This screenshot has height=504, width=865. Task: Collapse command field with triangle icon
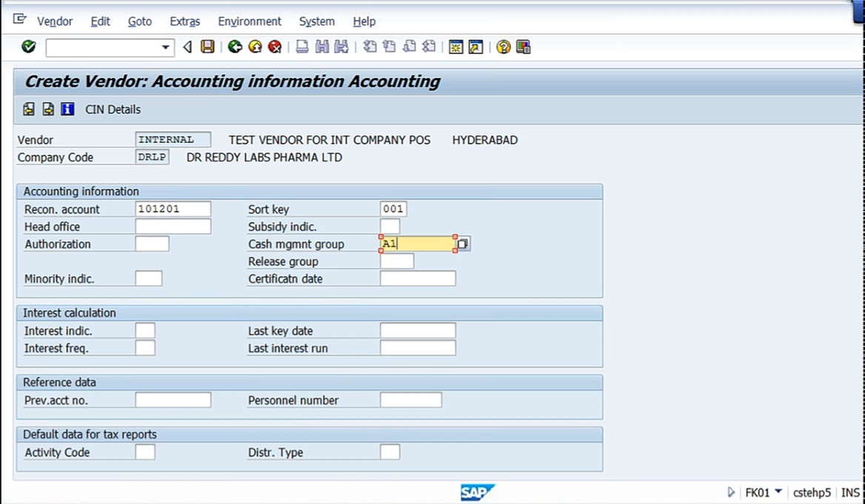click(187, 47)
